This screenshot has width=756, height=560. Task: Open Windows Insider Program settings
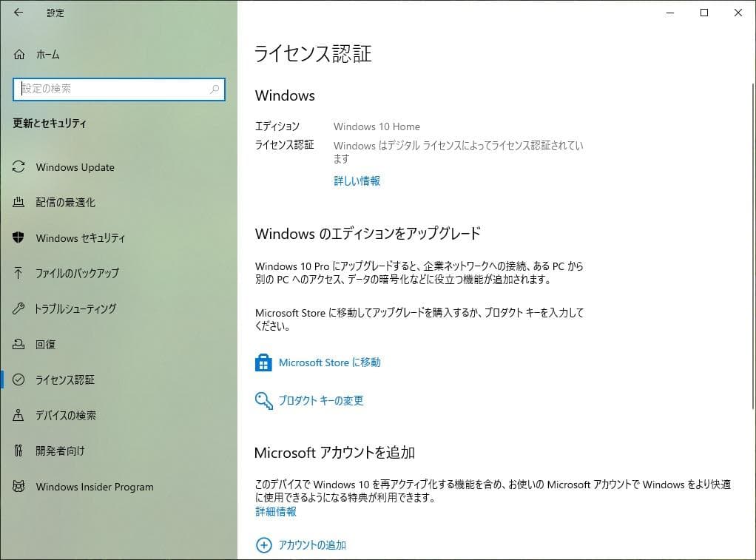click(94, 487)
